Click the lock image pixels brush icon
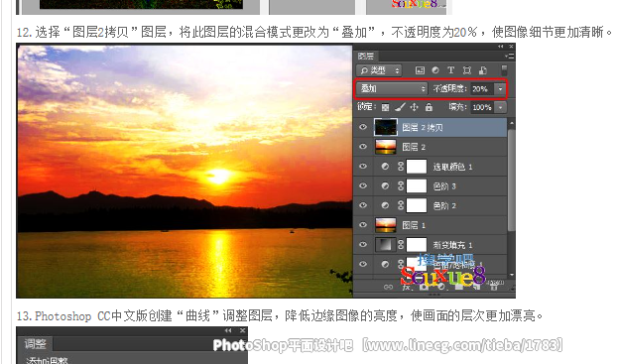This screenshot has width=618, height=364. 400,107
